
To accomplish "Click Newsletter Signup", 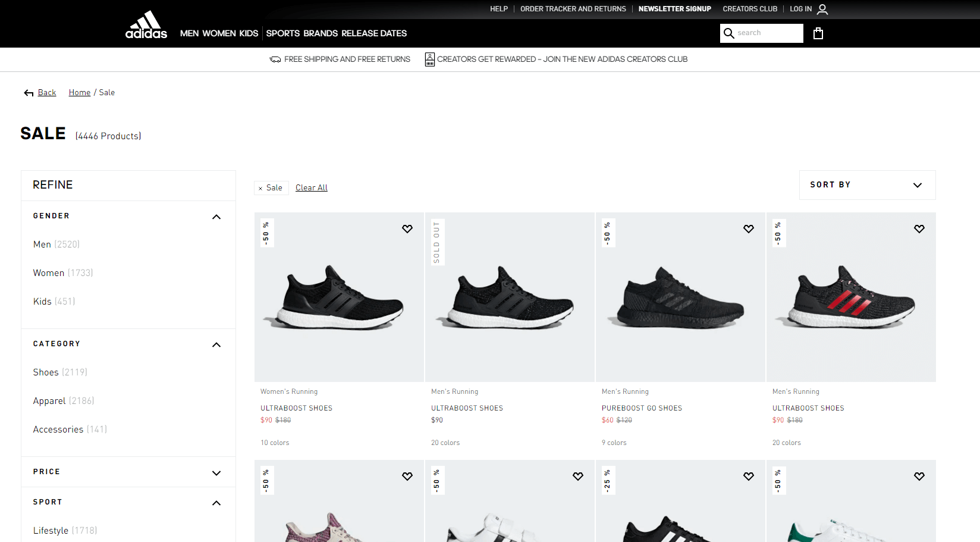I will 675,9.
